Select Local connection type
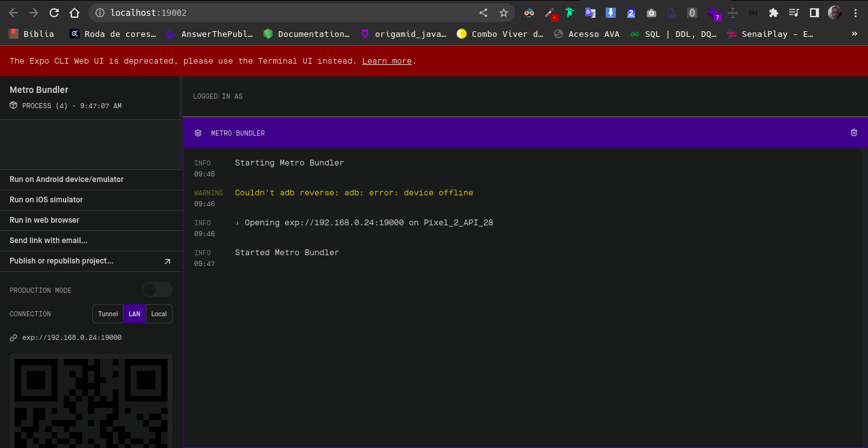Viewport: 868px width, 448px height. (x=159, y=314)
